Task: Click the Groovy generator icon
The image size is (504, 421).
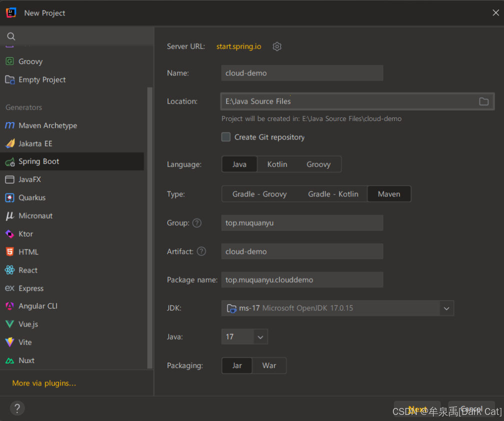Action: (x=9, y=61)
